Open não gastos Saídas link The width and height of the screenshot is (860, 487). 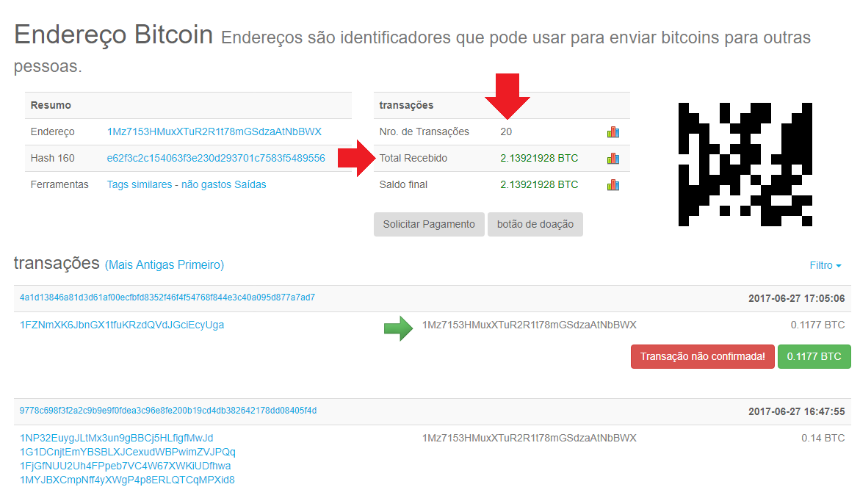tap(224, 184)
